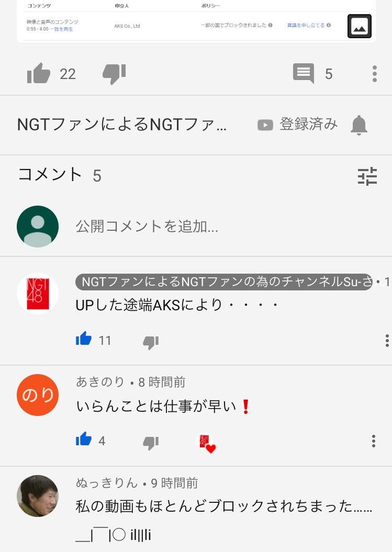Toggle 登録済み subscription button
The height and width of the screenshot is (552, 392).
(298, 125)
